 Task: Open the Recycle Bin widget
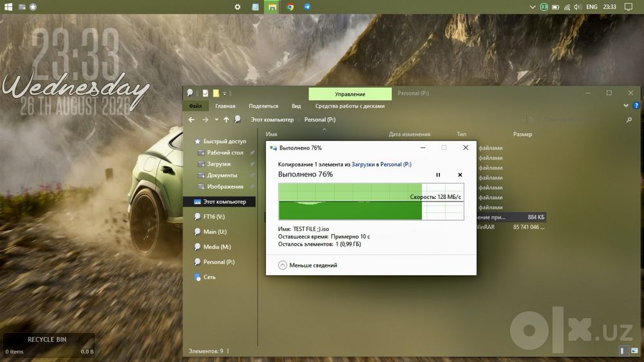pos(48,345)
